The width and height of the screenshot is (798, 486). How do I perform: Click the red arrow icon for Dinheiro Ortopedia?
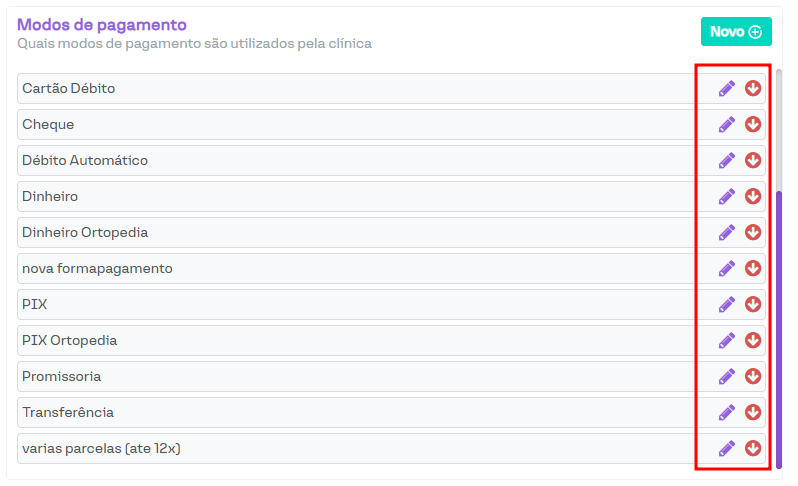pyautogui.click(x=753, y=232)
